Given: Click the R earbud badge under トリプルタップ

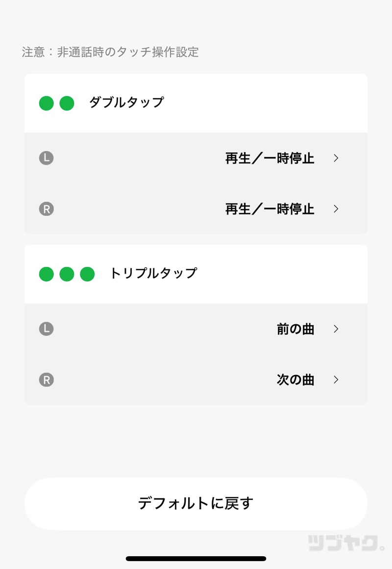Looking at the screenshot, I should pyautogui.click(x=46, y=380).
